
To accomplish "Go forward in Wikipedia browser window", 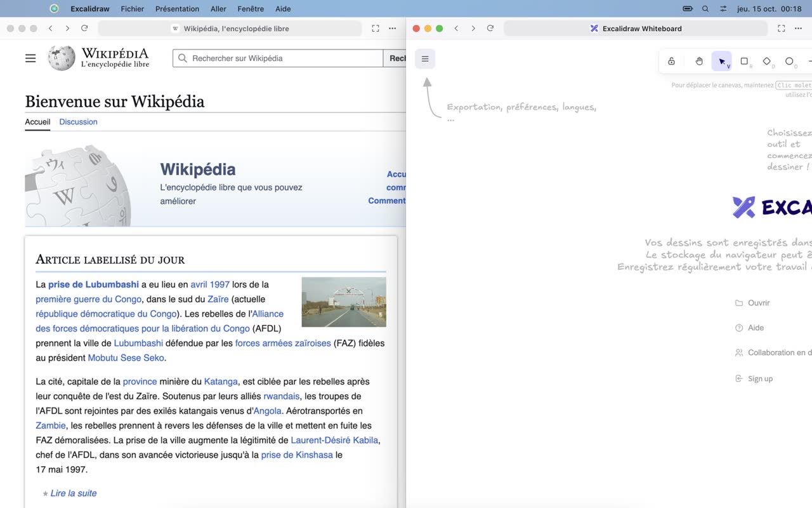I will pos(67,29).
